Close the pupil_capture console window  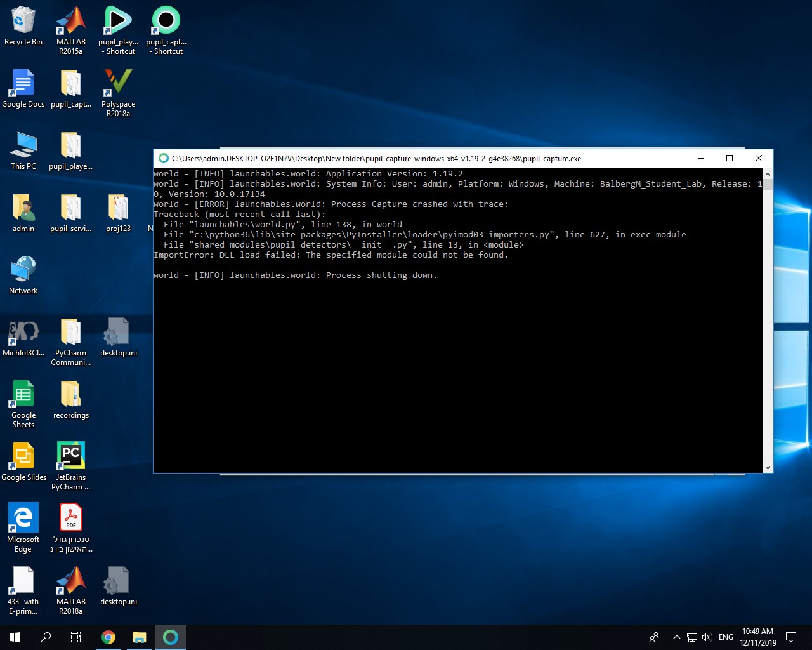tap(759, 158)
